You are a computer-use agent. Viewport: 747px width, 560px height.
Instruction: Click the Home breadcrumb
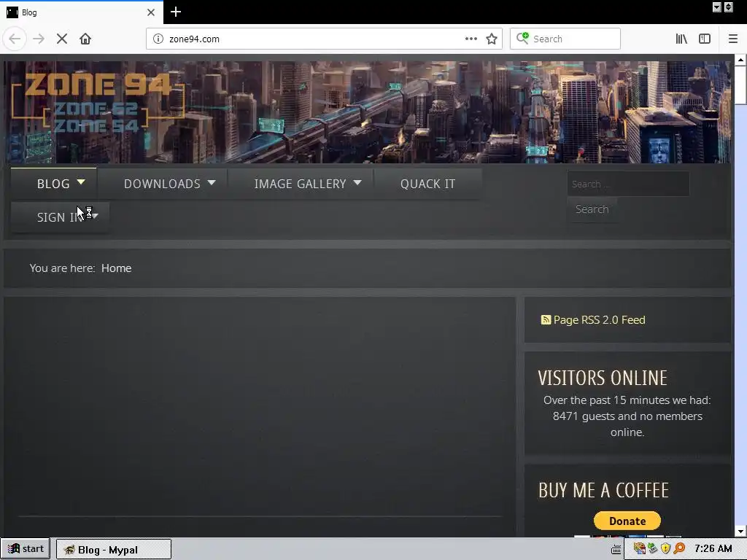tap(116, 268)
